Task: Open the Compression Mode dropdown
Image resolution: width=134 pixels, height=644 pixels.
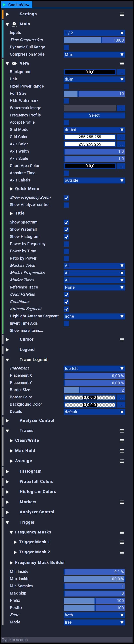Action: pos(94,55)
